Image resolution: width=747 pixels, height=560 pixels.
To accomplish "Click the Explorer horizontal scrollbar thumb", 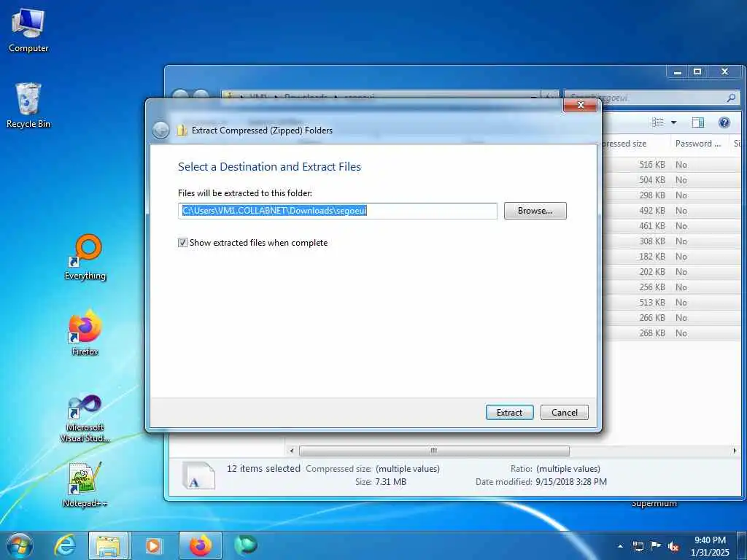I will pos(434,451).
